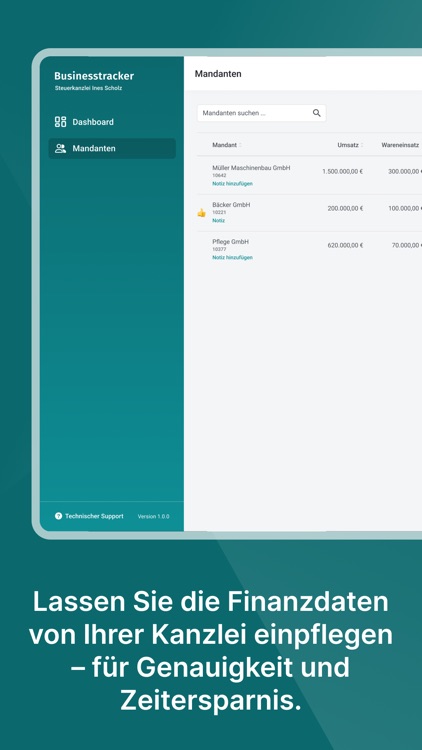
Task: Open the Dashboard sidebar item
Action: (112, 122)
